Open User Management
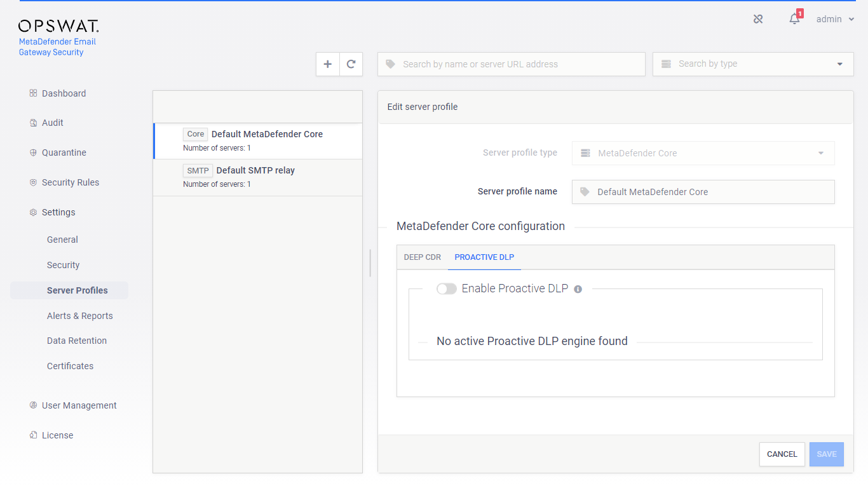 (x=79, y=405)
